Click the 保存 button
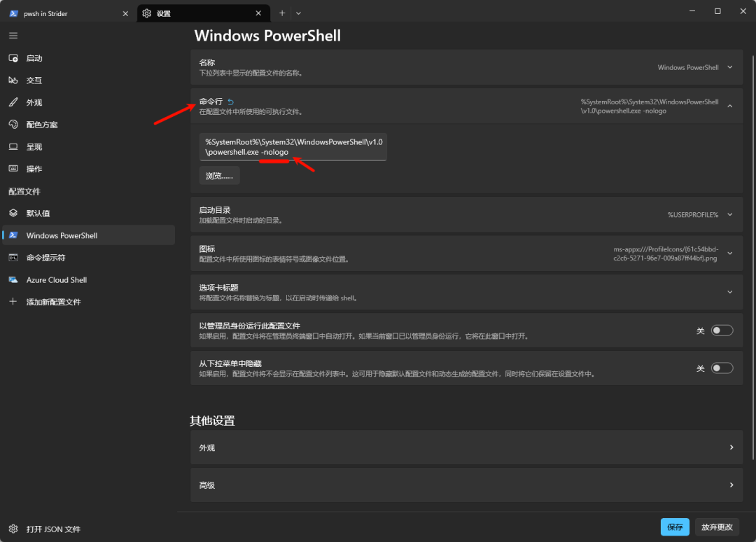 click(x=675, y=527)
